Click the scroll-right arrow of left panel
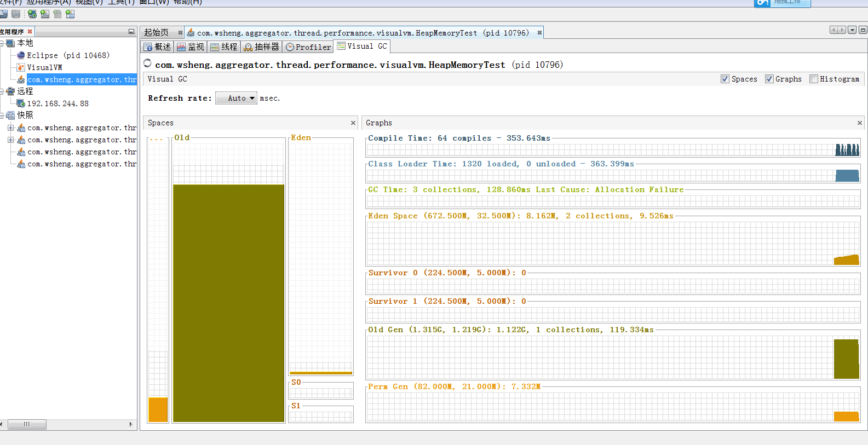Screen dimensions: 868x445 tap(131, 424)
